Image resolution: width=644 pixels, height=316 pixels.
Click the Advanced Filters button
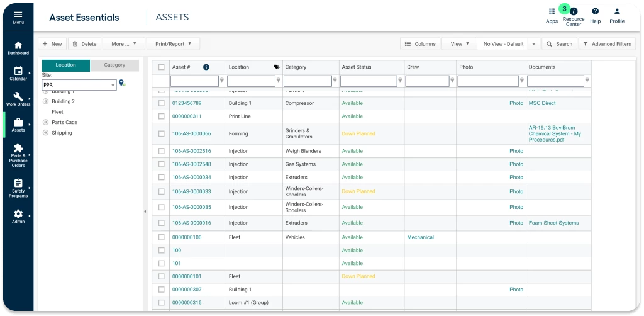[x=607, y=44]
